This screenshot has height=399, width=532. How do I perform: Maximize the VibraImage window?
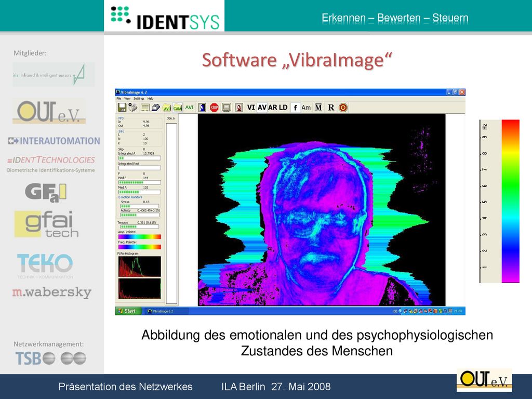click(456, 92)
